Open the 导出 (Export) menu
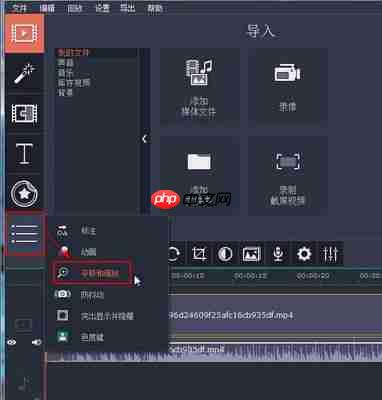Viewport: 382px width, 400px height. [x=128, y=8]
